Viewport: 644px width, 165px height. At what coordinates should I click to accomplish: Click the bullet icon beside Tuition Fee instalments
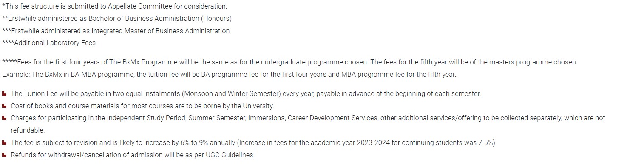(x=4, y=93)
